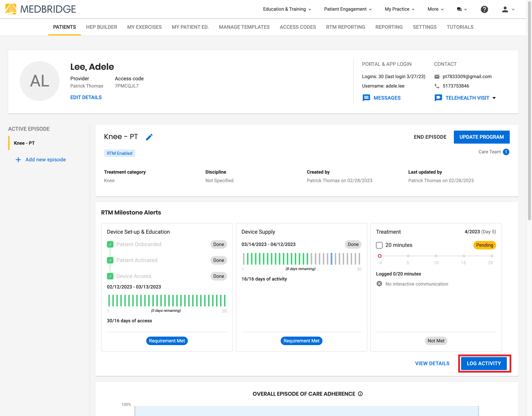532x416 pixels.
Task: Switch to the RTM Reporting tab
Action: [x=346, y=27]
